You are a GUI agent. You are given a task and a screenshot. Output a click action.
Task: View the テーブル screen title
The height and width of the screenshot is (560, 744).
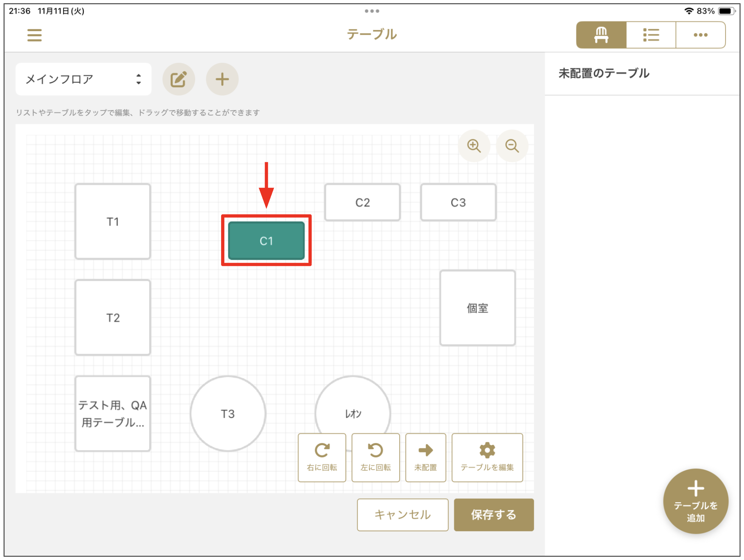372,34
